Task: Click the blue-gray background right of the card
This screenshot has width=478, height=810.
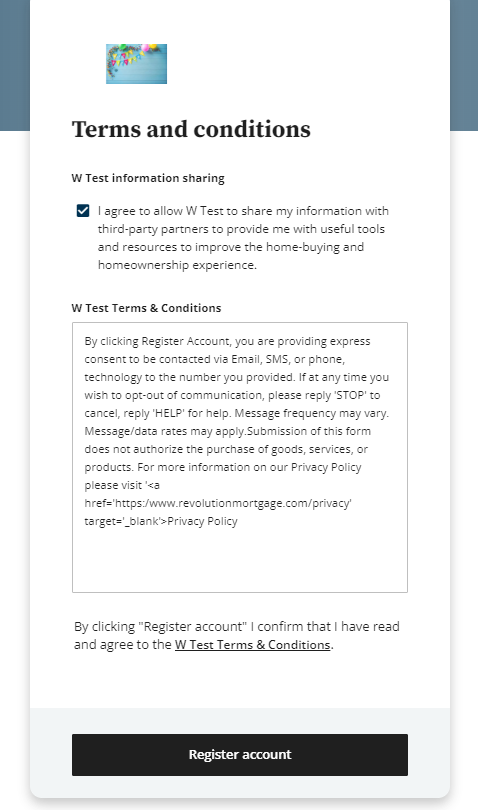Action: click(464, 65)
